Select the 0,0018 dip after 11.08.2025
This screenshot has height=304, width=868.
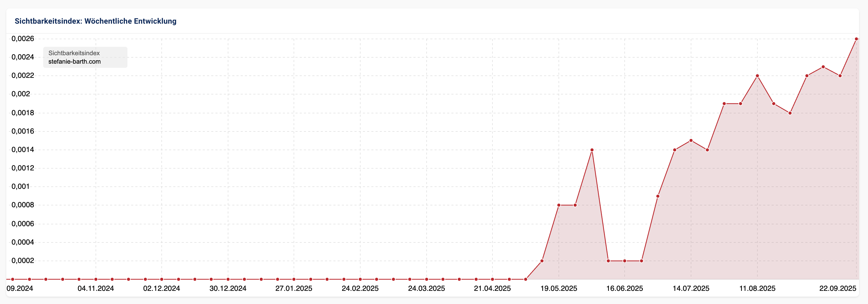click(790, 113)
